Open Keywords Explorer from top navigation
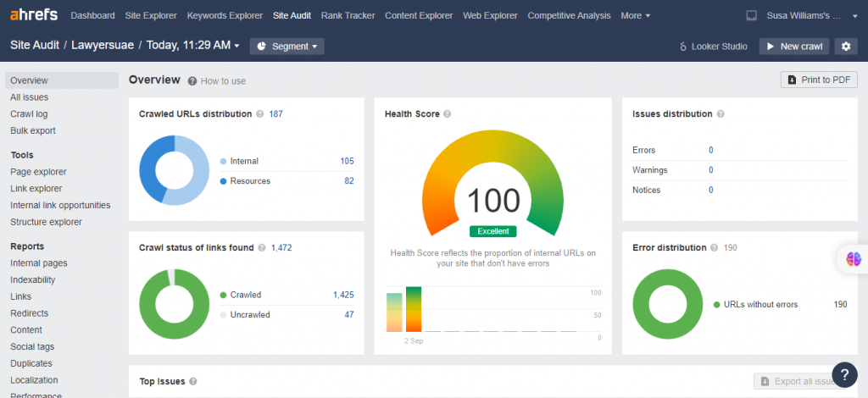Screen dimensions: 868x398 point(225,15)
